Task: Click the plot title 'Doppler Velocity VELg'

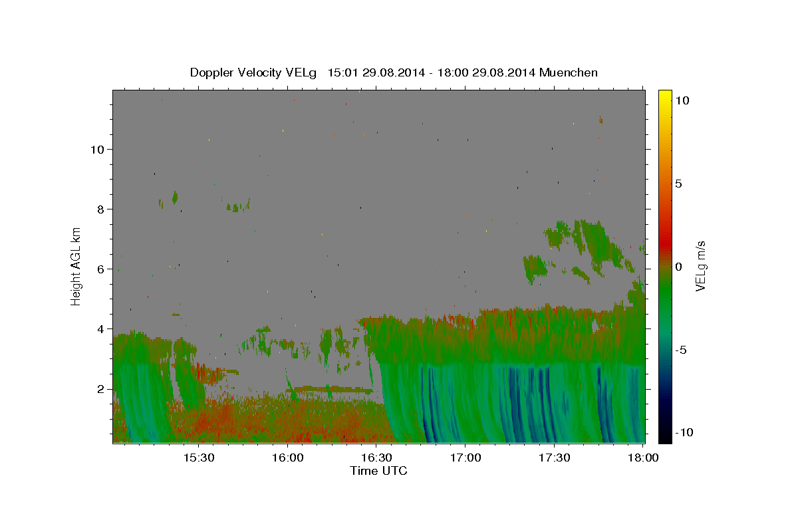Action: (255, 72)
